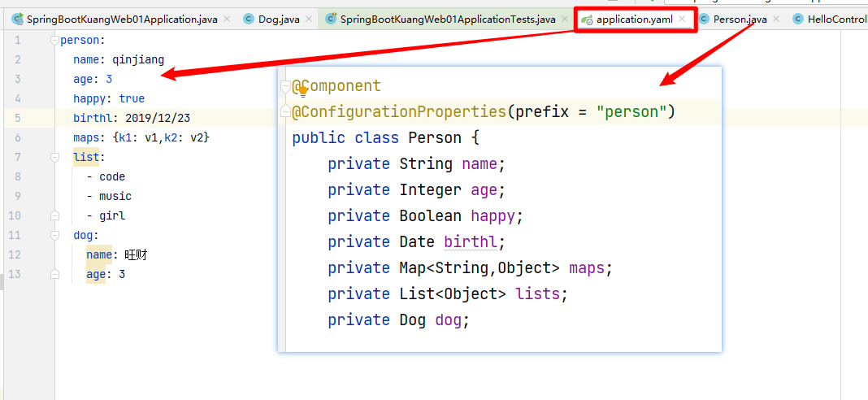Collapse the list block fold marker on line 7

54,158
